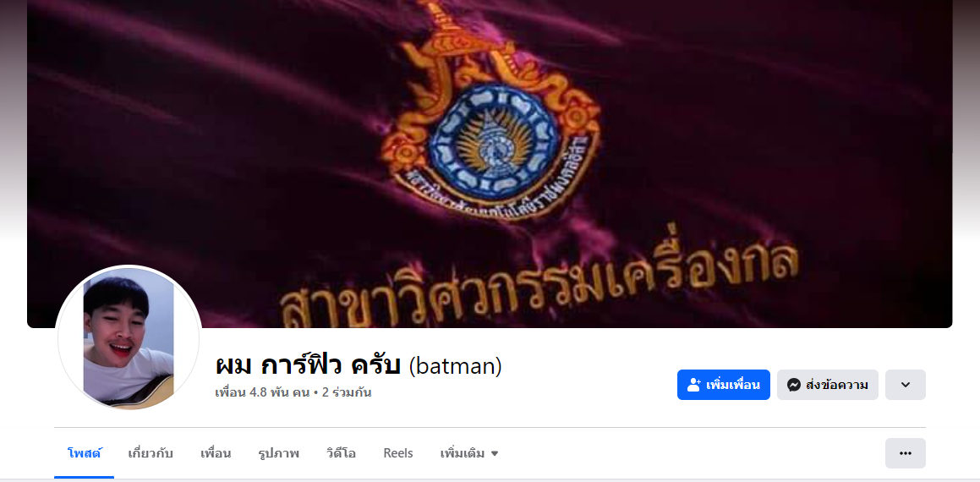Open the วิดีโอ tab

[x=342, y=453]
